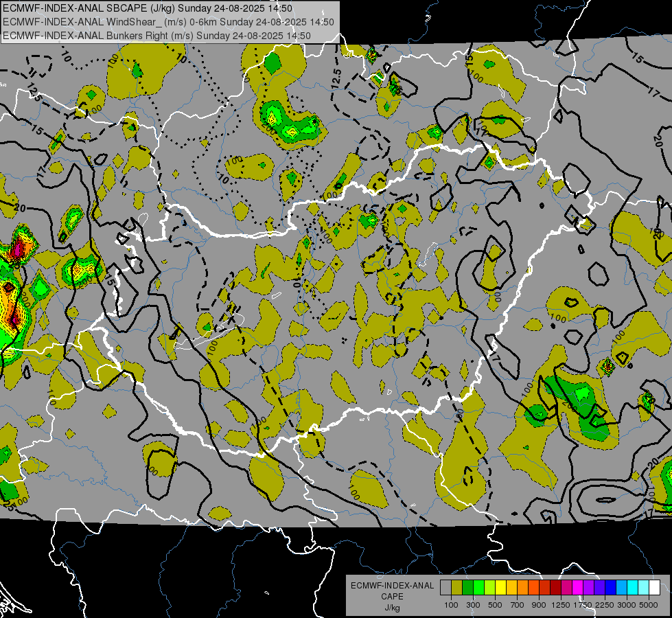Click the J/kg unit label in the legend
Image resolution: width=672 pixels, height=618 pixels.
click(x=392, y=608)
